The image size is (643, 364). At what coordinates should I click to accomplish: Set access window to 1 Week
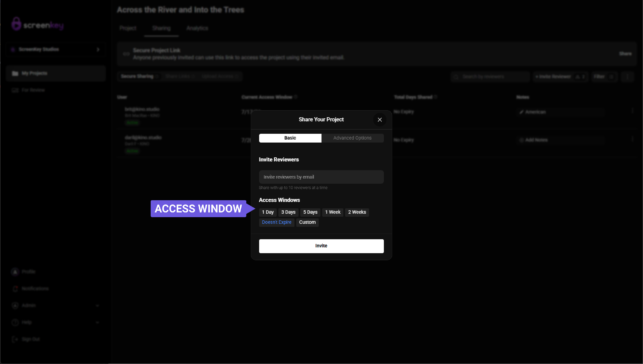tap(333, 212)
